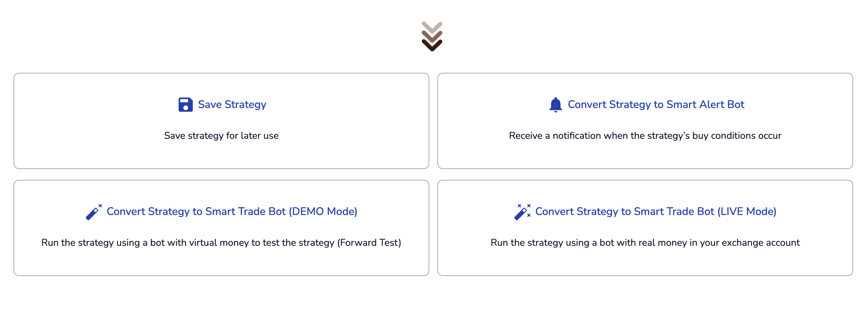
Task: Click the virtual money Forward Test description
Action: point(221,243)
